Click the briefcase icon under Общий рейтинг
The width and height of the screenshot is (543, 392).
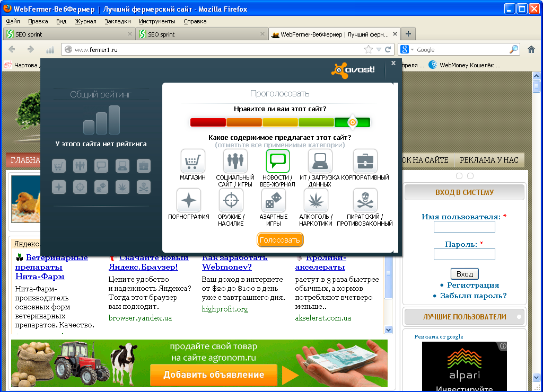tap(144, 166)
